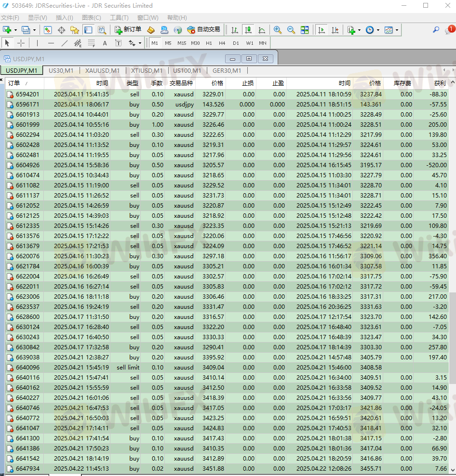This screenshot has width=456, height=476.
Task: Toggle 自动交易 (AutoTrading) button
Action: tap(203, 30)
